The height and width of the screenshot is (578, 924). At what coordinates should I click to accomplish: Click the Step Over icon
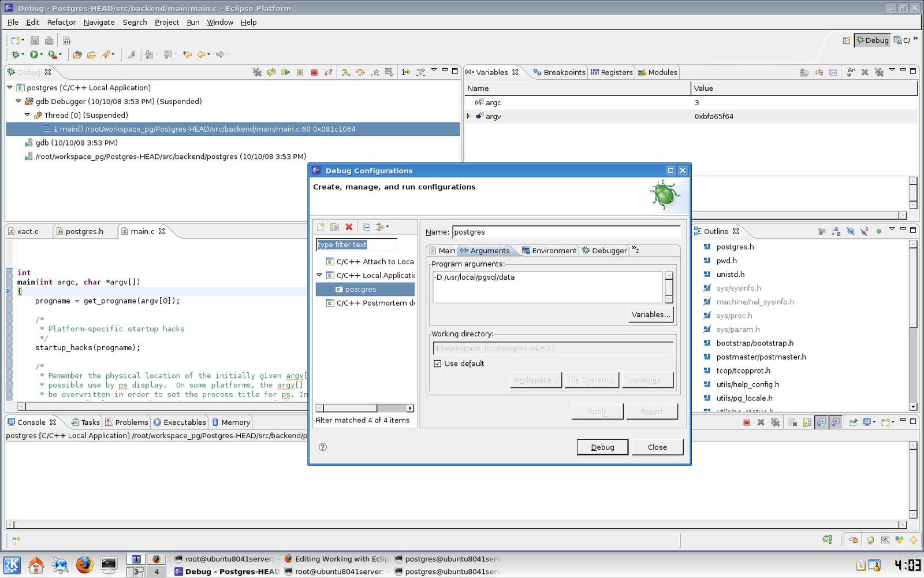(x=360, y=72)
